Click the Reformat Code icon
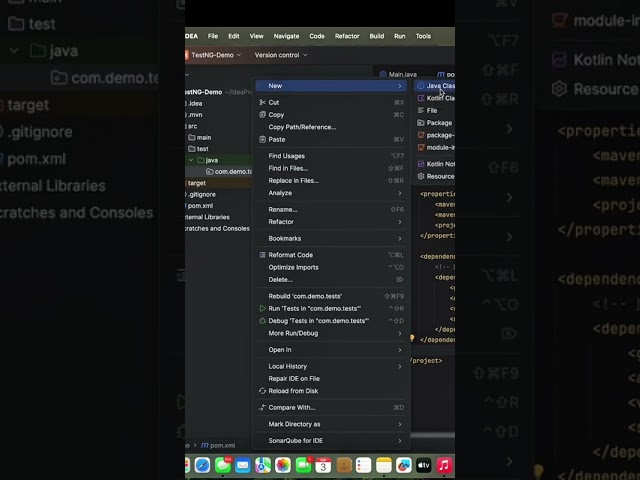 (262, 255)
